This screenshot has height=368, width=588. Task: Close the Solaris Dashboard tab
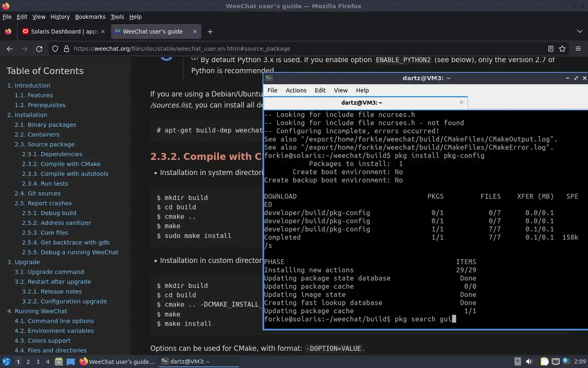click(x=103, y=31)
